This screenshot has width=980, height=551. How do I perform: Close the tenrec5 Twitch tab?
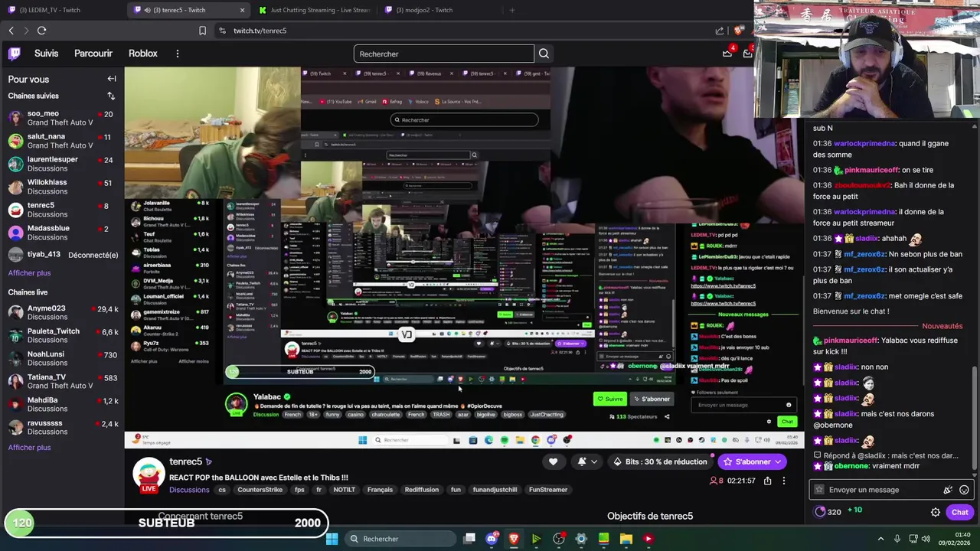click(243, 10)
